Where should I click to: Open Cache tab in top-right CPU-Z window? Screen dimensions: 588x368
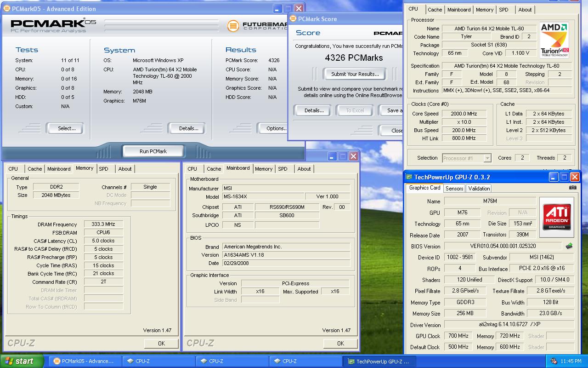435,10
